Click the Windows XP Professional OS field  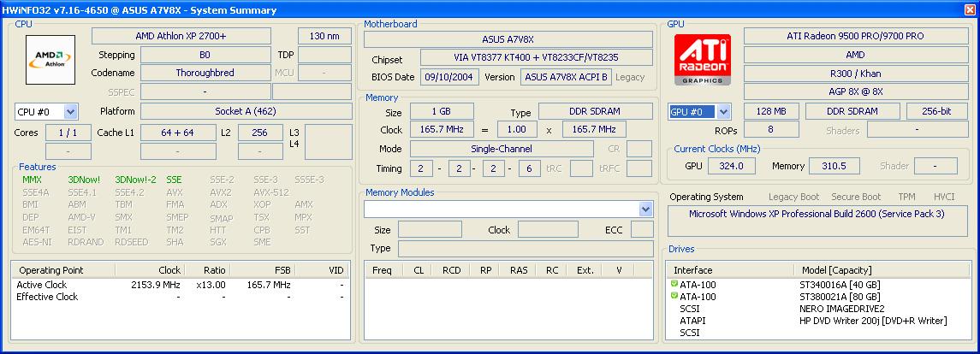click(817, 221)
